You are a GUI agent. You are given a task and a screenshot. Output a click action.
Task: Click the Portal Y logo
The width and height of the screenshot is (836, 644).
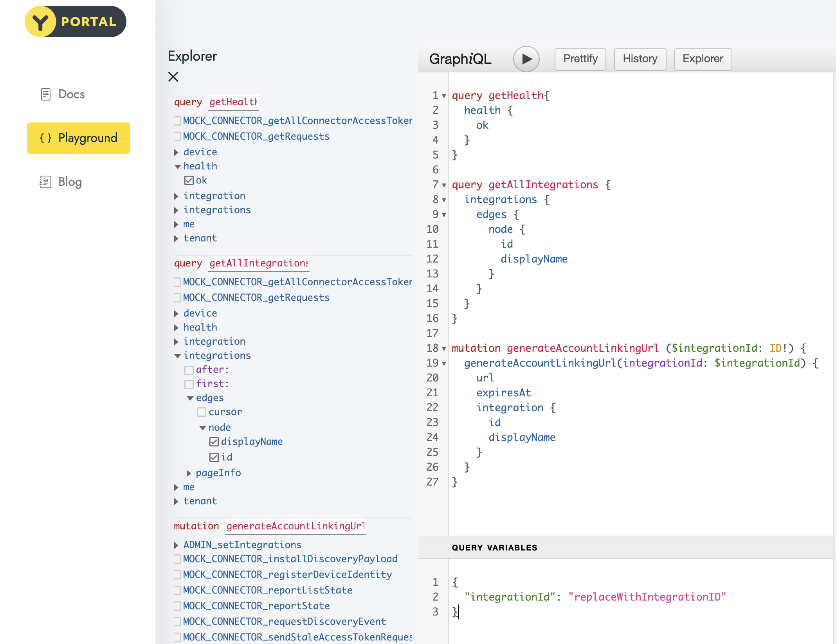[41, 22]
